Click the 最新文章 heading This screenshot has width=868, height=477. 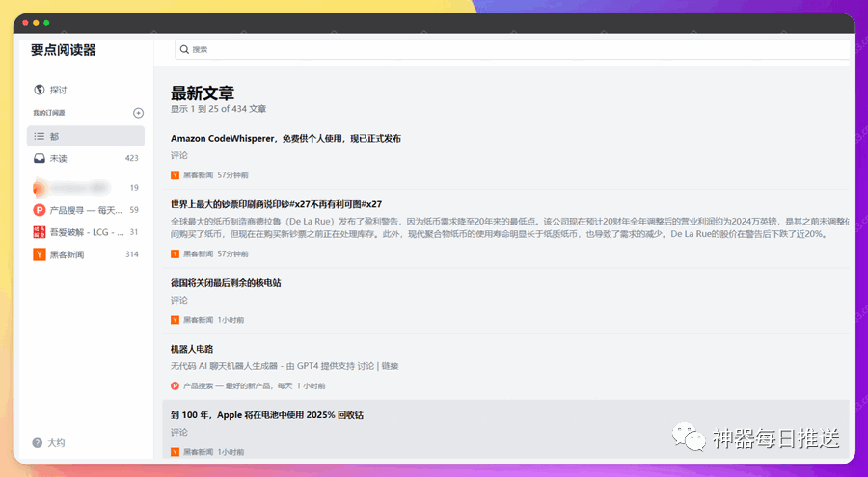click(203, 93)
